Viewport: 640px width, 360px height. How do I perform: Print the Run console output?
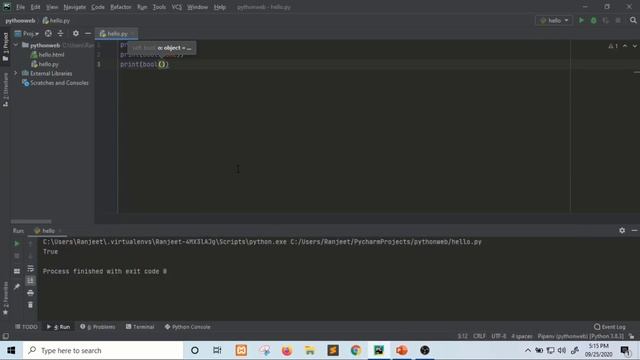point(31,293)
